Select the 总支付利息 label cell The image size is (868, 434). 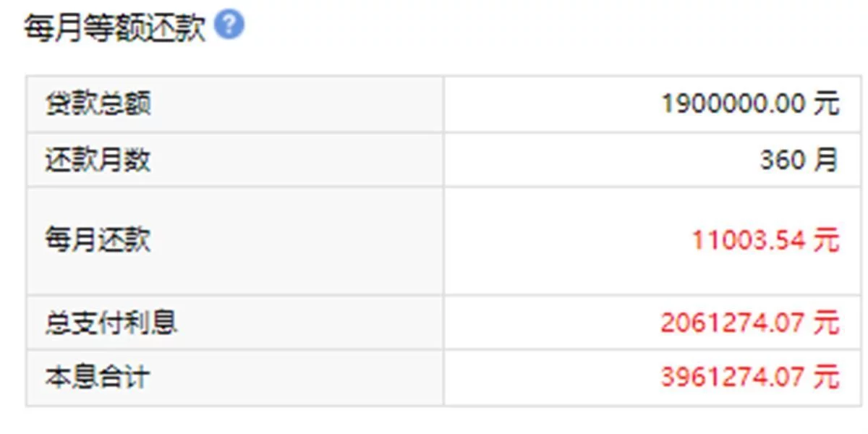click(235, 323)
